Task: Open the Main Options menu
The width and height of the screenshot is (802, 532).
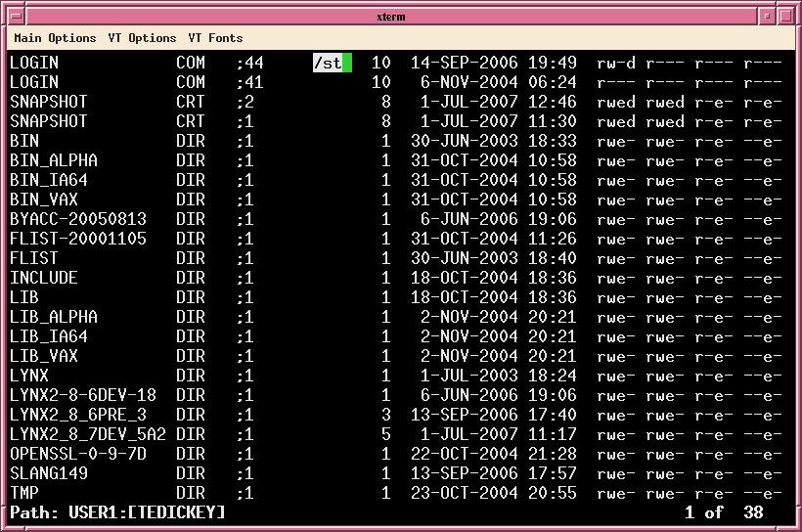Action: (55, 38)
